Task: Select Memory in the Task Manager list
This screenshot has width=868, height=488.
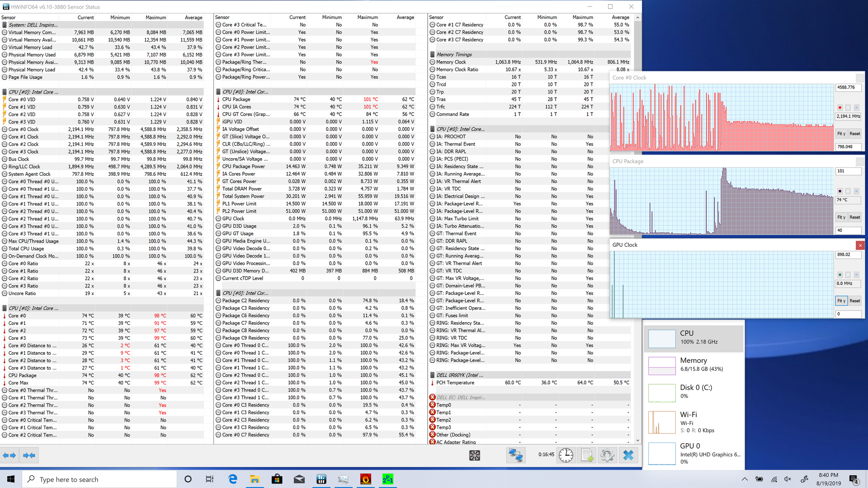Action: tap(693, 365)
